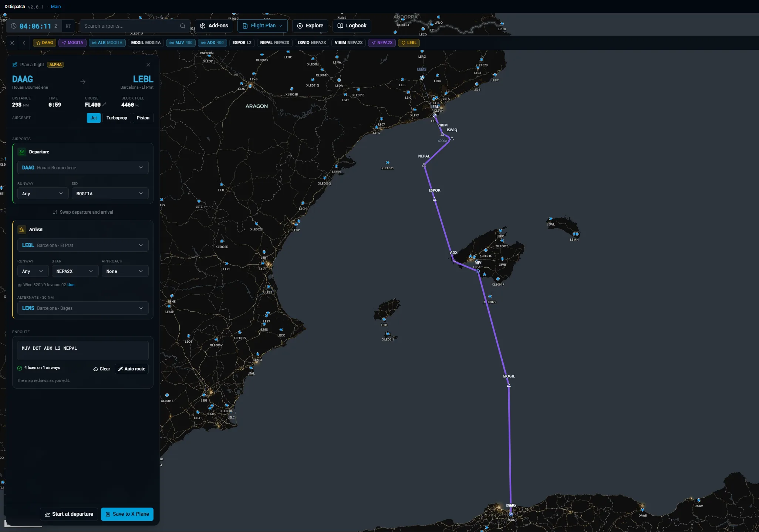Click Start at departure

coord(69,514)
